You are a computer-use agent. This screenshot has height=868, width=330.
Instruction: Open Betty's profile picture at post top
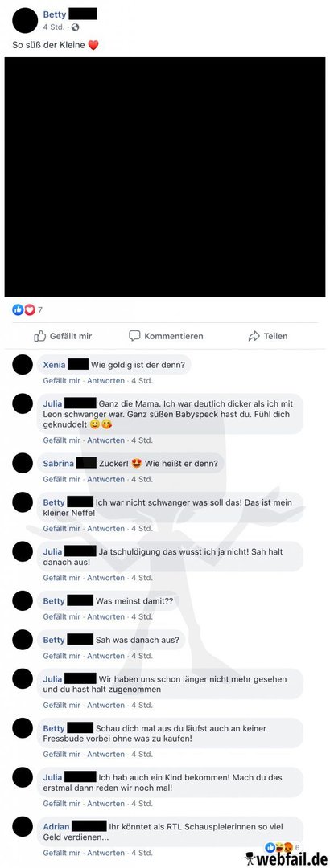(x=24, y=20)
